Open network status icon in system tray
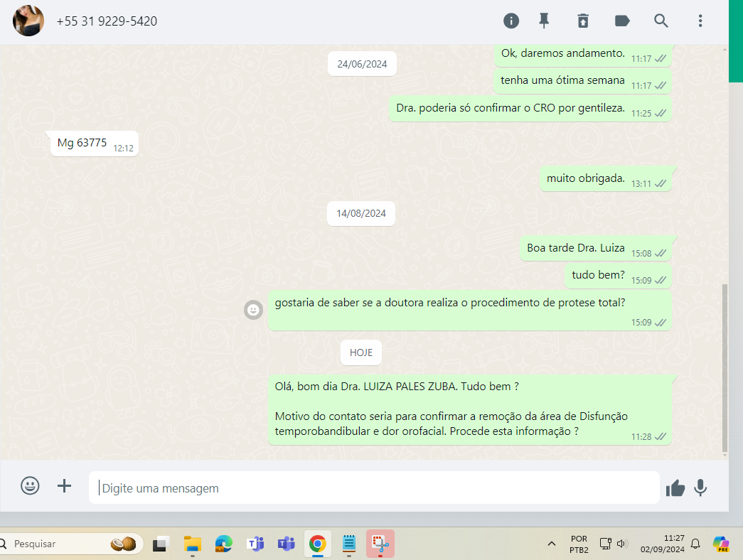The height and width of the screenshot is (560, 743). (605, 544)
